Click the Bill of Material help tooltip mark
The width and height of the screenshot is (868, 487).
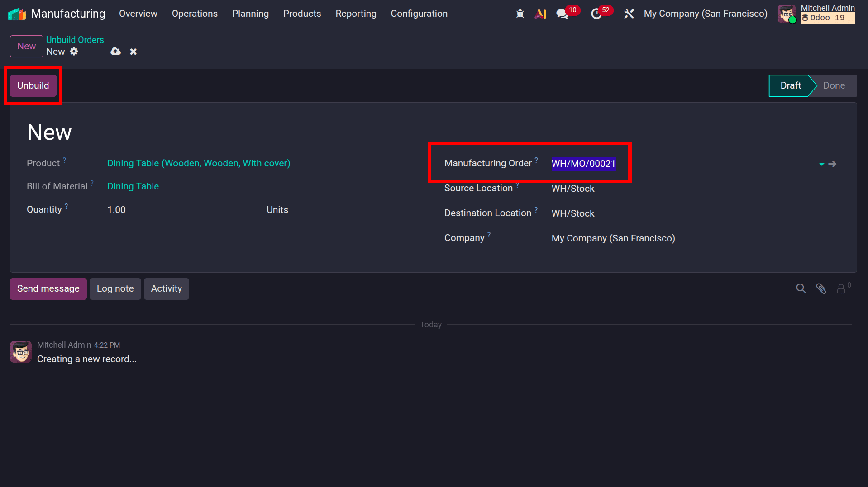click(x=92, y=183)
